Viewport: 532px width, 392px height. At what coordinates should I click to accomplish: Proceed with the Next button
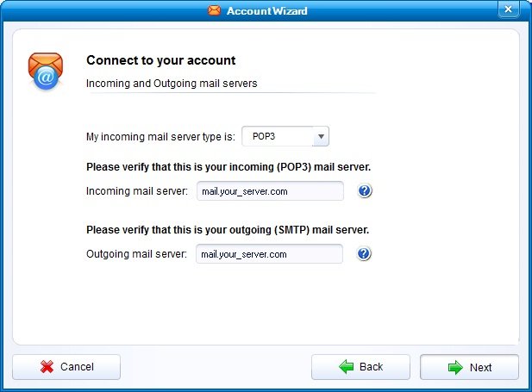469,368
